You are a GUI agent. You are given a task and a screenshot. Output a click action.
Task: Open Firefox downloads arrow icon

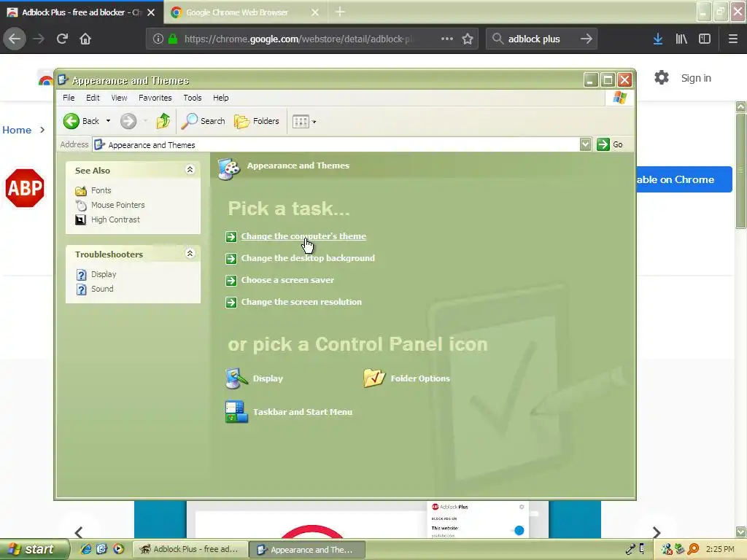point(658,39)
